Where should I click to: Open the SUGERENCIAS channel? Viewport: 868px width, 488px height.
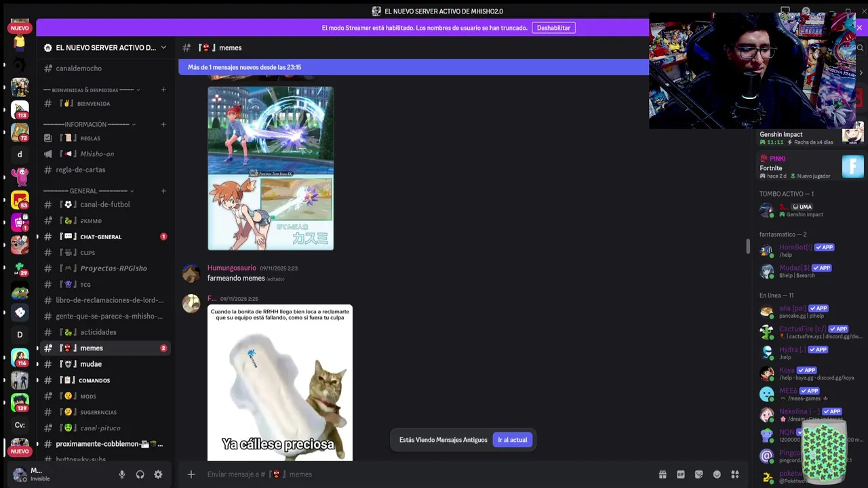click(105, 412)
